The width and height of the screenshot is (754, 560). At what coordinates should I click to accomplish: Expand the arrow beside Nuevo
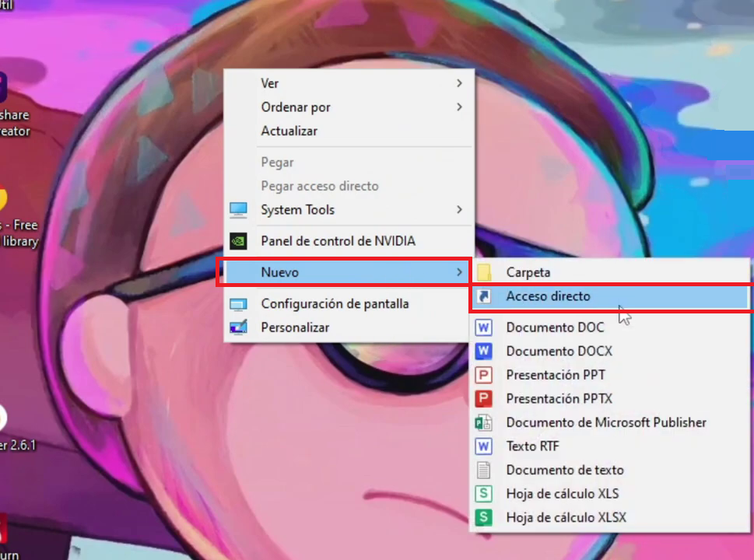tap(459, 272)
